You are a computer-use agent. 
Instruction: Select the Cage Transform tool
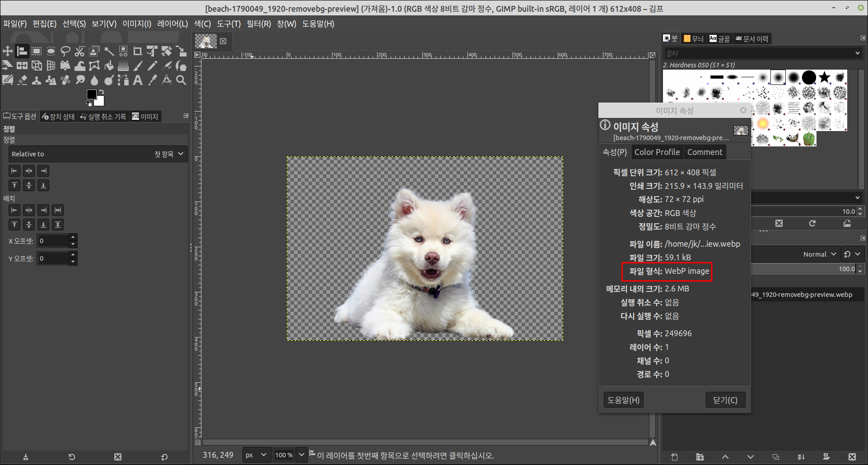click(94, 66)
